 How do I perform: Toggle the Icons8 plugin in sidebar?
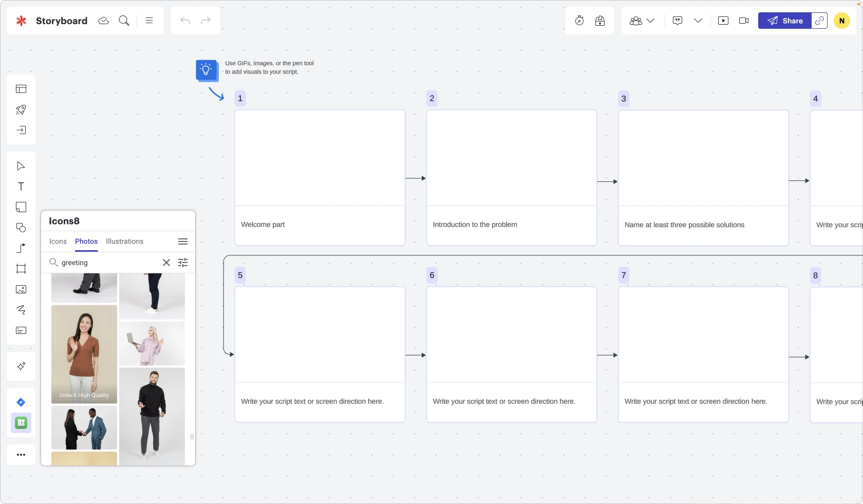21,423
